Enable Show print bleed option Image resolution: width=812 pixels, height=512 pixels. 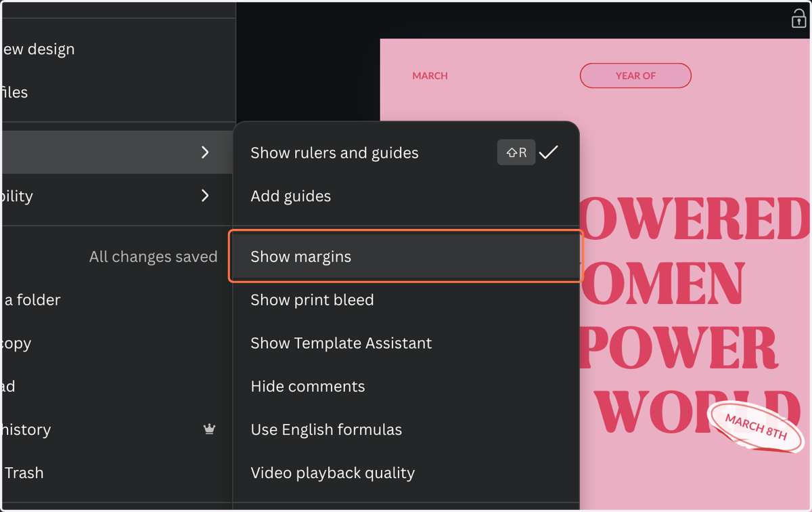406,299
